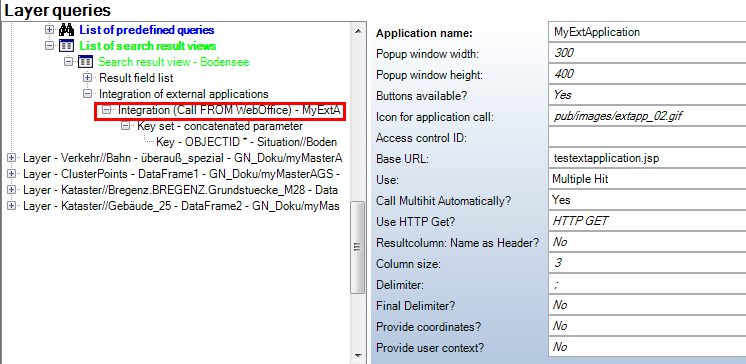Click Application name: label
The height and width of the screenshot is (364, 746).
(424, 33)
